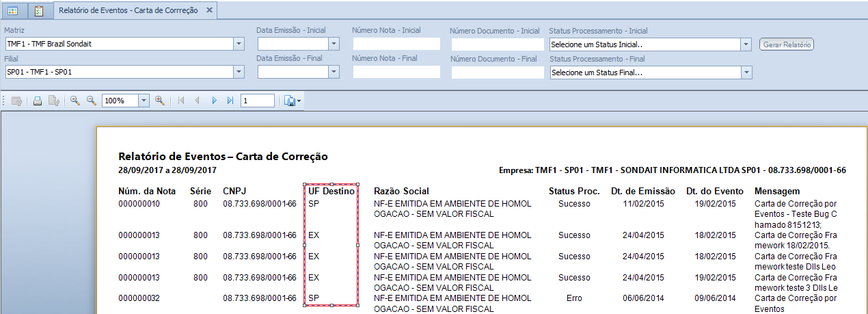
Task: Click the quick print icon
Action: (x=53, y=101)
